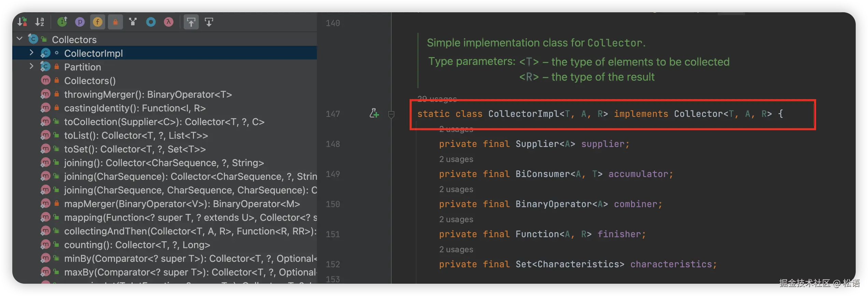The width and height of the screenshot is (868, 296).
Task: Click fold marker beside CollectorImpl class declaration
Action: tap(391, 115)
